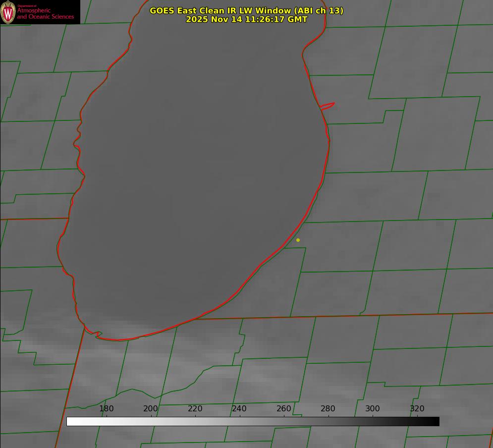Click the 280 colorbar scale label
The height and width of the screenshot is (448, 493).
pos(328,408)
